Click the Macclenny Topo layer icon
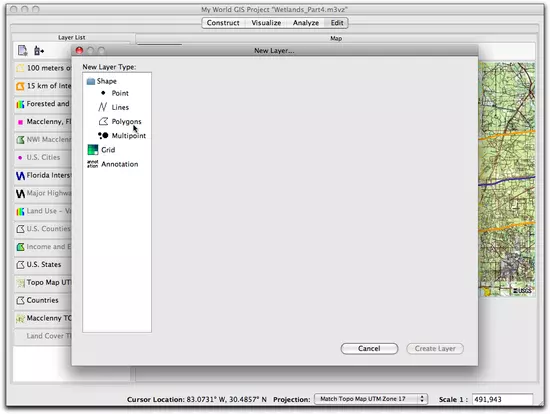Image resolution: width=550 pixels, height=414 pixels. 20,319
